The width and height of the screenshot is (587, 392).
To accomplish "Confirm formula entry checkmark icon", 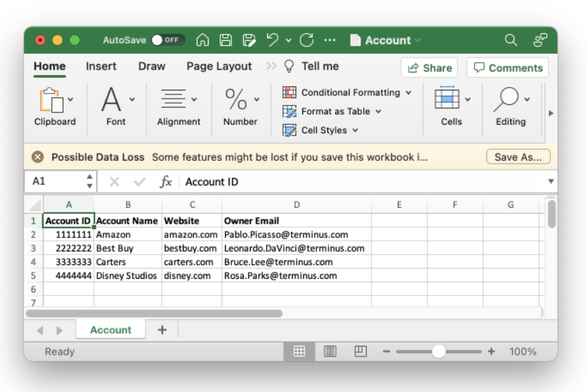I will (x=139, y=182).
